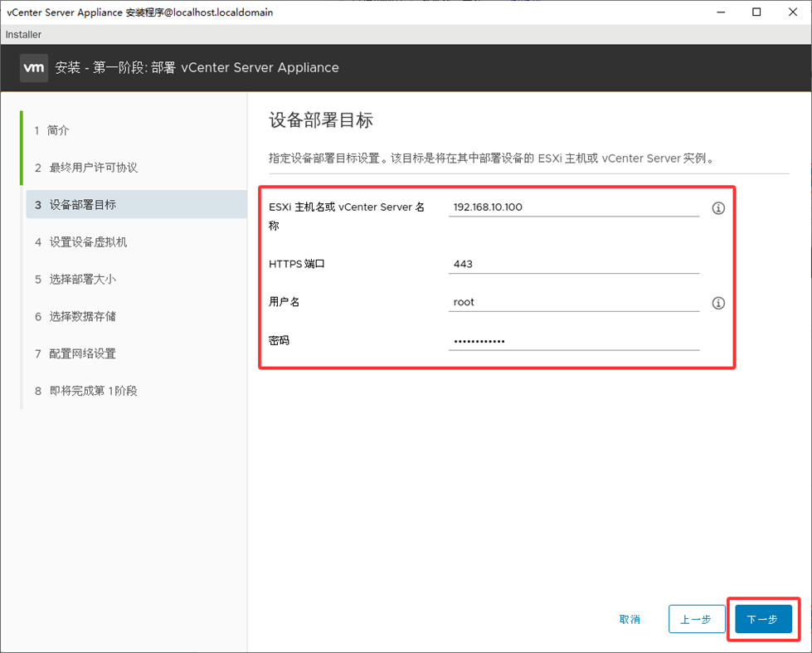Go to step 8 即将完成第 1 阶段
This screenshot has height=653, width=812.
point(93,391)
